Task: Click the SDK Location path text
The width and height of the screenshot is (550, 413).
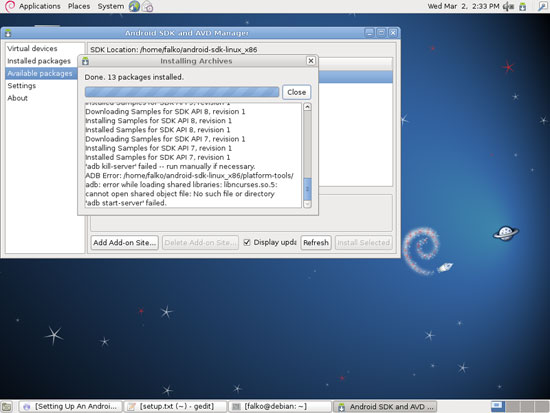Action: [x=174, y=49]
